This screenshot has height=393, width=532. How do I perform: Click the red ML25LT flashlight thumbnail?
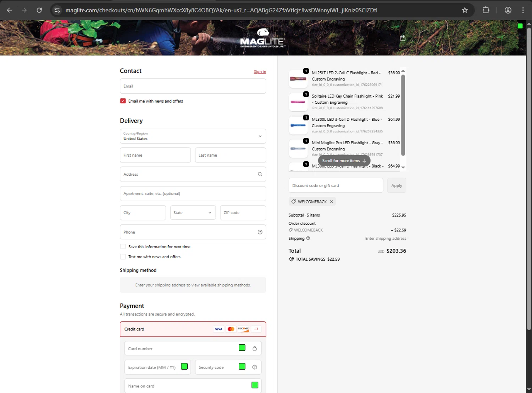tap(298, 79)
